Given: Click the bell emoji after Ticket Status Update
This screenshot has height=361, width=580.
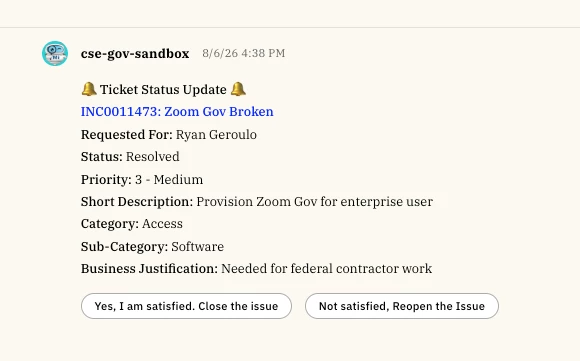Looking at the screenshot, I should click(238, 89).
